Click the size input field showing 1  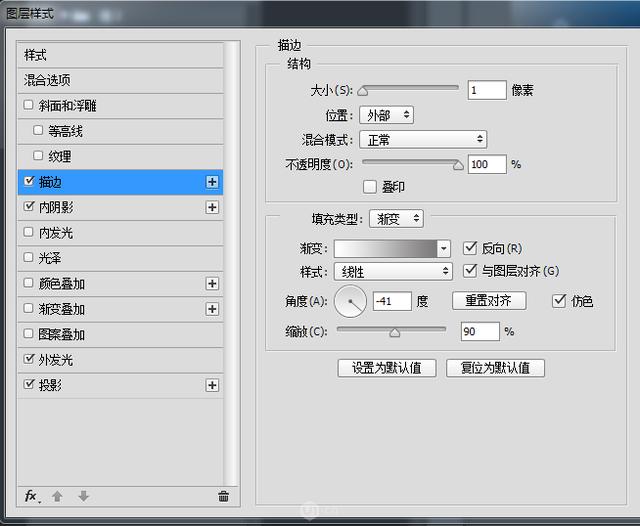pos(487,90)
